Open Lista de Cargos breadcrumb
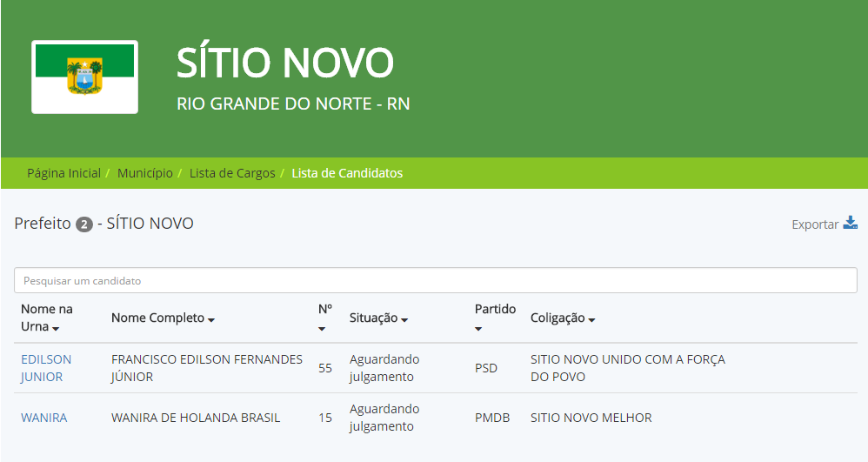 (232, 173)
